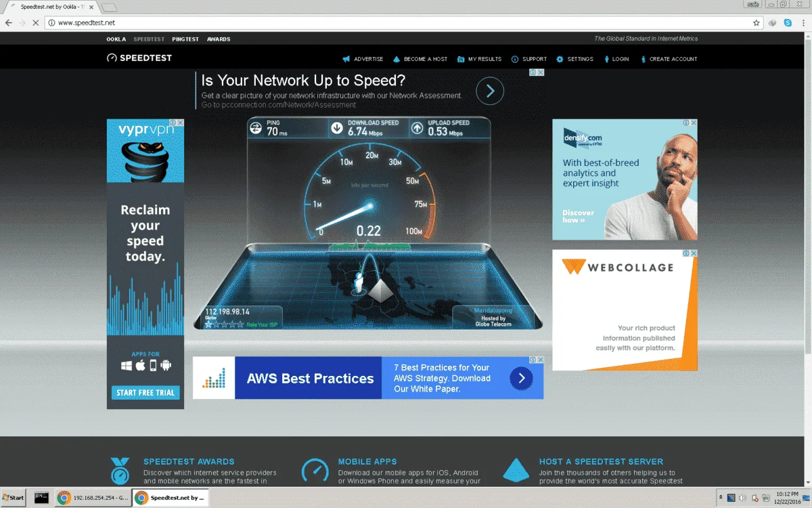This screenshot has height=508, width=812.
Task: Open MY RESULTS in header
Action: tap(480, 59)
